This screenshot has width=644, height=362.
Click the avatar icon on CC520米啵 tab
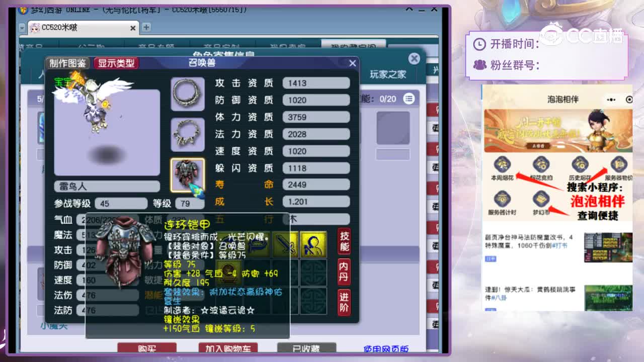point(34,28)
